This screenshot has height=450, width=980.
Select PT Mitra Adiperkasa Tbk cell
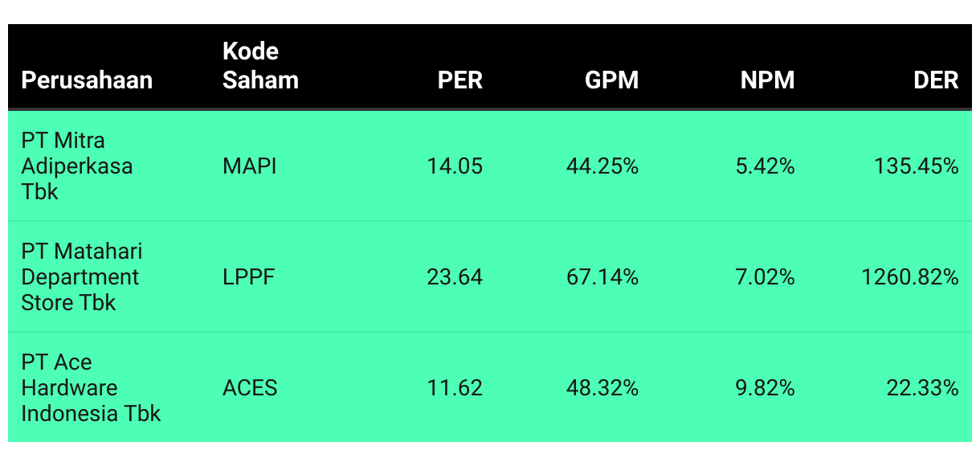(77, 166)
